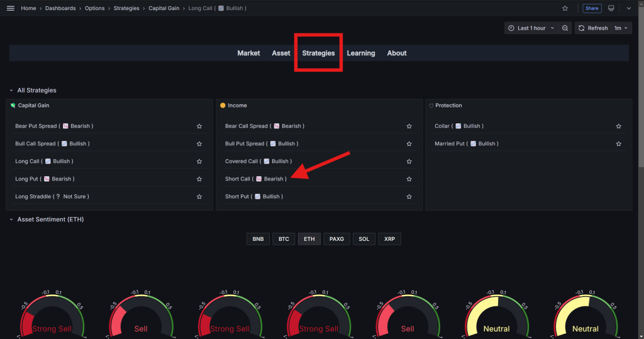The image size is (644, 339).
Task: Select the BTC asset option
Action: click(x=284, y=239)
